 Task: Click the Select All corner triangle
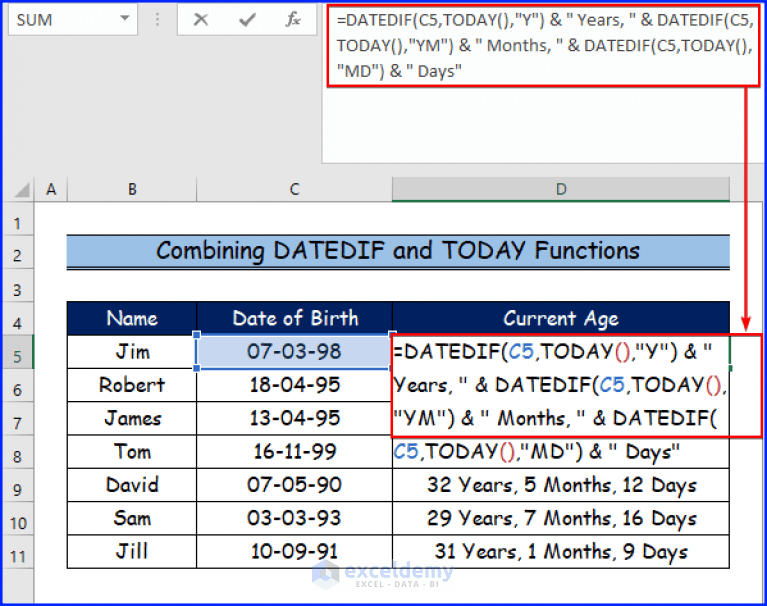[22, 189]
